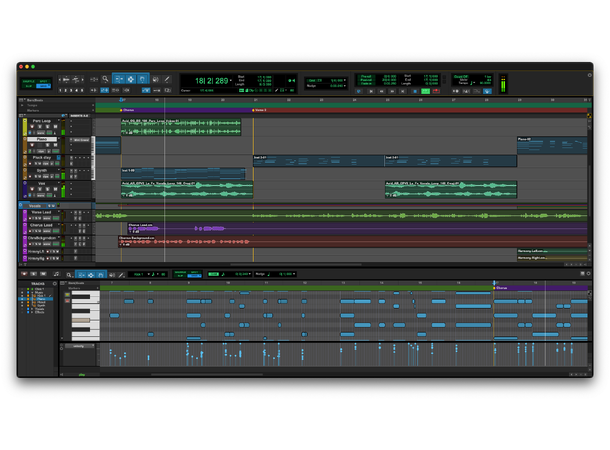Toggle the Online sync button in transport
The height and width of the screenshot is (450, 610).
click(x=359, y=91)
